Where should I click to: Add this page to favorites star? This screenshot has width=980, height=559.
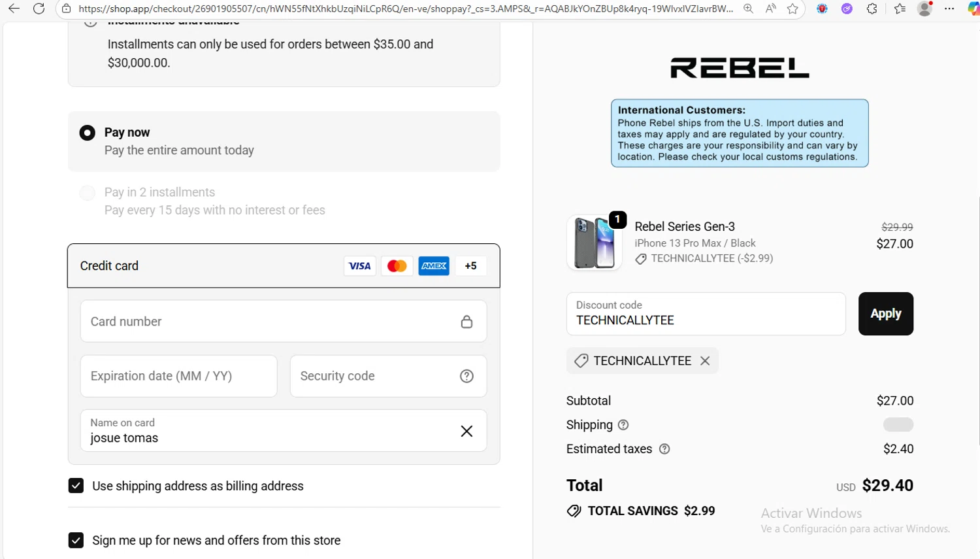792,8
